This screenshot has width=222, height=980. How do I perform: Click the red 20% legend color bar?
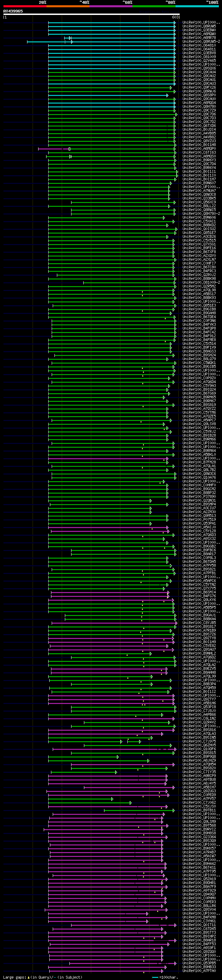(25, 6)
